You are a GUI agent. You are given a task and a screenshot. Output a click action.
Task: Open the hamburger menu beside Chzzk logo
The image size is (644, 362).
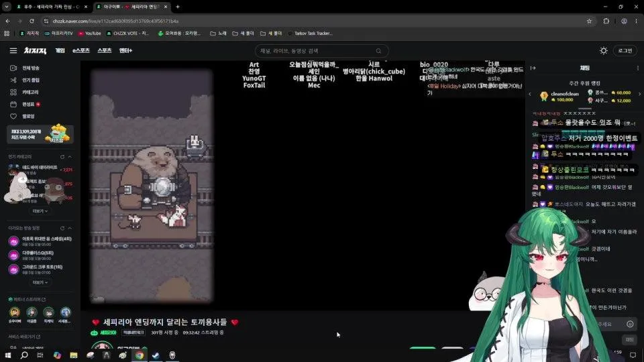click(x=13, y=50)
